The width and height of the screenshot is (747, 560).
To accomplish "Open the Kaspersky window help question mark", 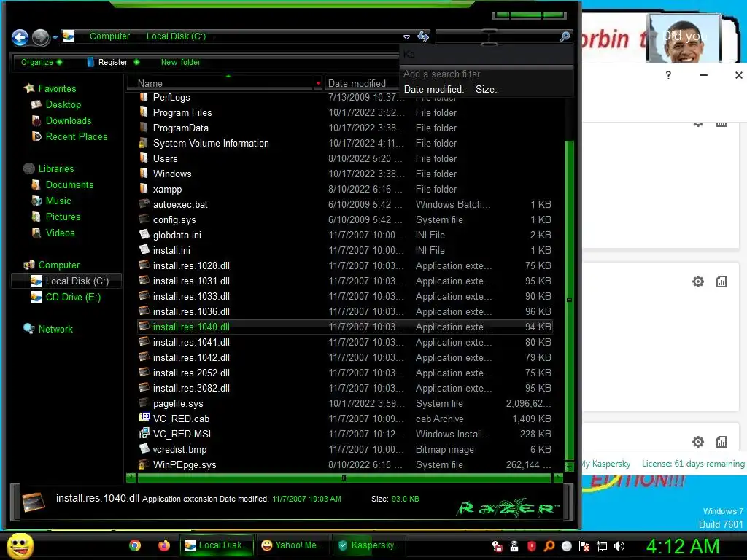I will pos(668,75).
